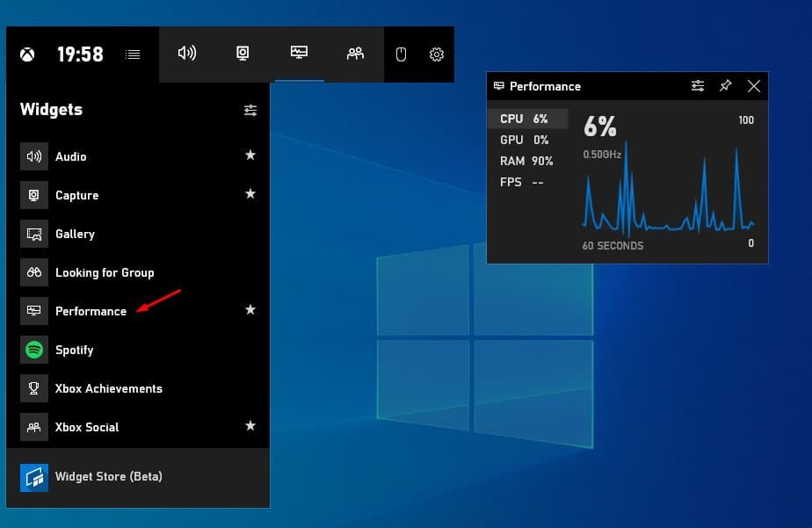Click the Performance widget title
Image resolution: width=812 pixels, height=528 pixels.
546,86
